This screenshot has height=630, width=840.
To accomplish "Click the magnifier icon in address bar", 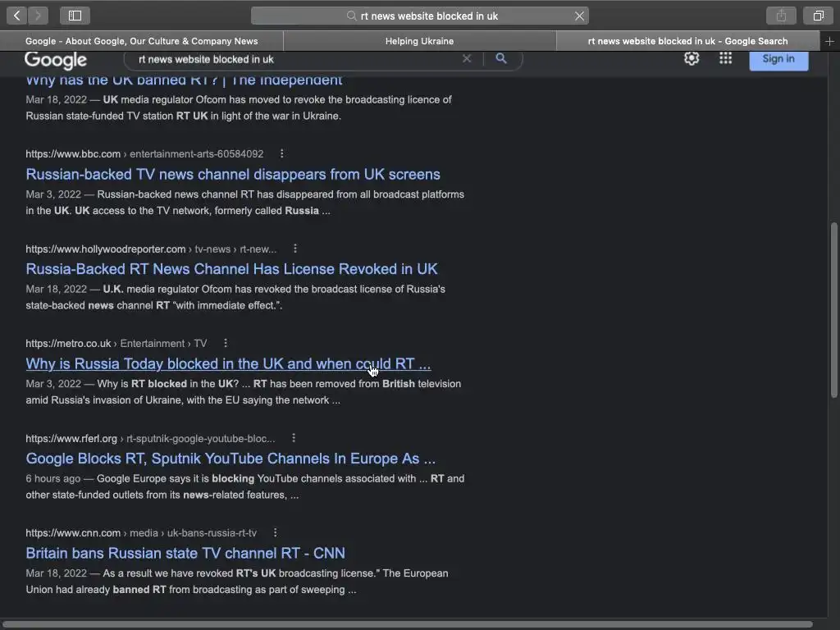I will [351, 16].
